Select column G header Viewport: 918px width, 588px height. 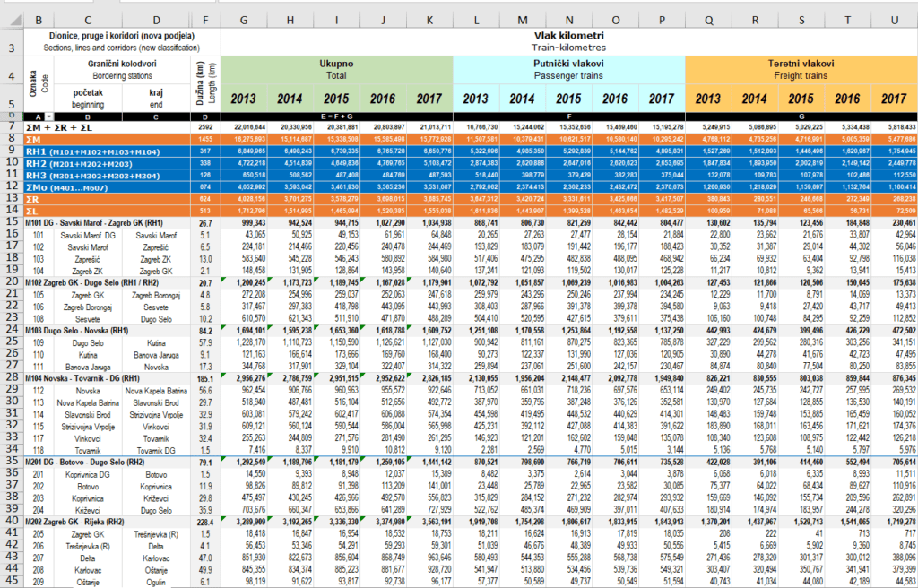tap(244, 20)
